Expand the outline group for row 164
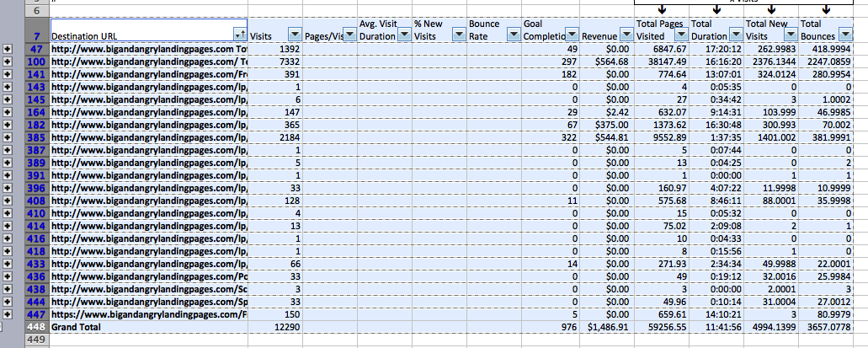 [8, 114]
